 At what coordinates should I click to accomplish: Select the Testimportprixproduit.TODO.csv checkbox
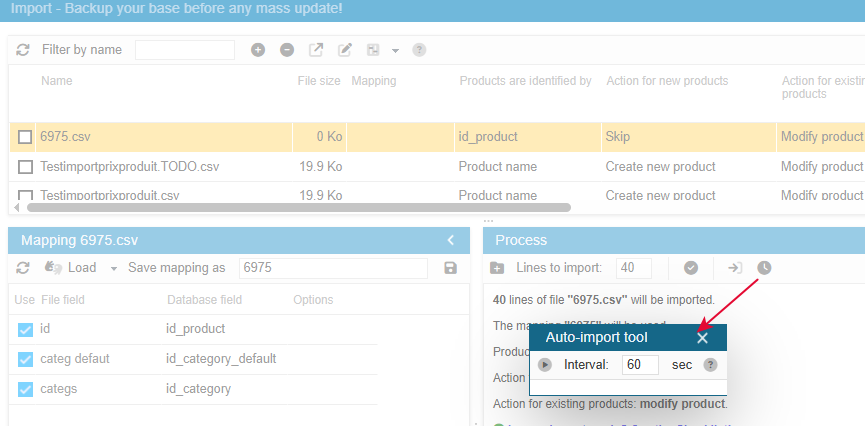26,167
